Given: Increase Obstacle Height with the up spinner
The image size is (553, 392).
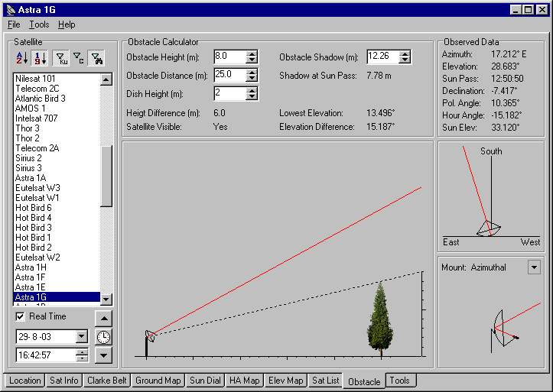Looking at the screenshot, I should coord(252,53).
